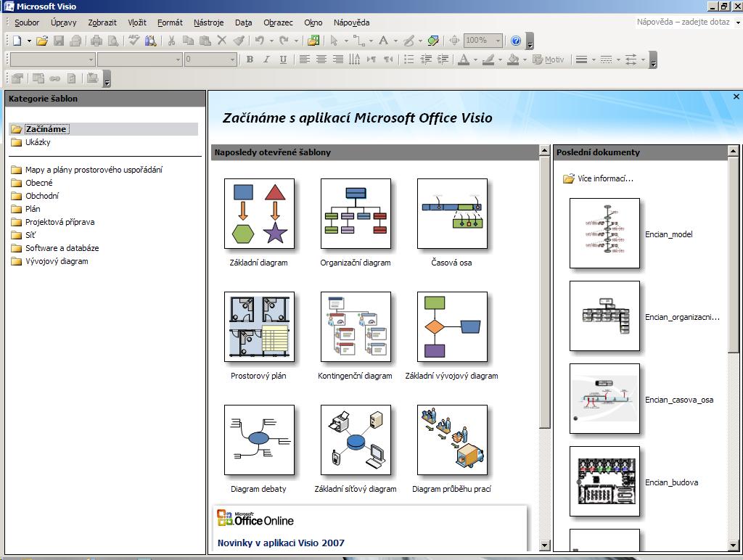Screen dimensions: 743x560
Task: Open Novinky v aplikaci Visio 2007 link
Action: click(x=281, y=543)
